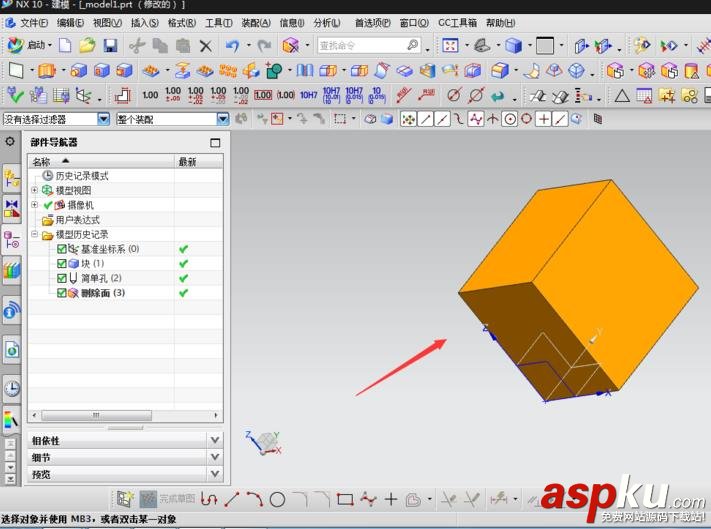Sort by the 名称 column header
This screenshot has width=711, height=529.
coord(101,161)
